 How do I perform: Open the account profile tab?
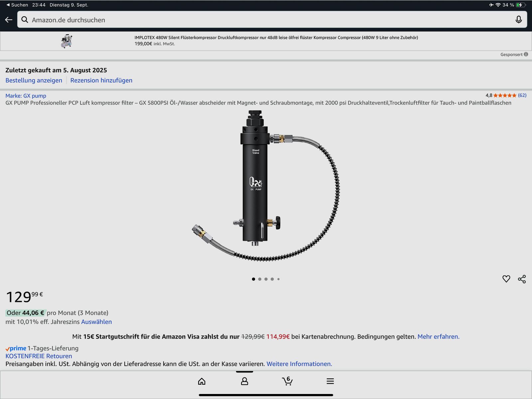click(x=244, y=381)
